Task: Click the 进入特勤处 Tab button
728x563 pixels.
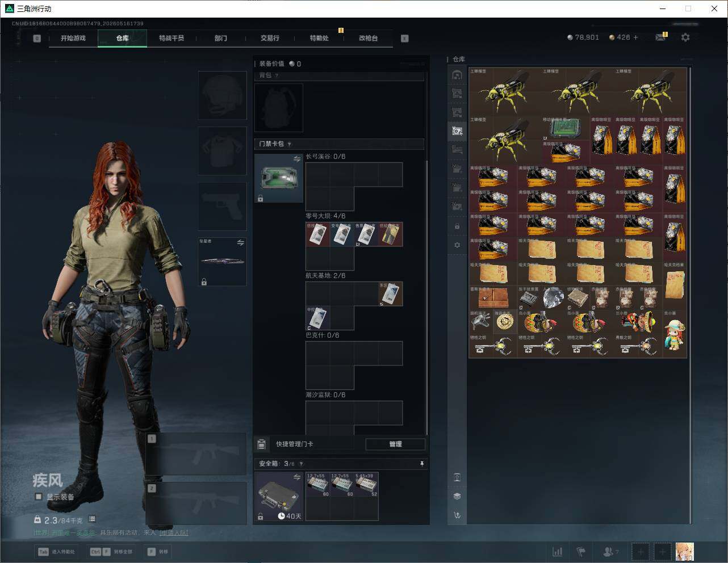Action: click(56, 552)
